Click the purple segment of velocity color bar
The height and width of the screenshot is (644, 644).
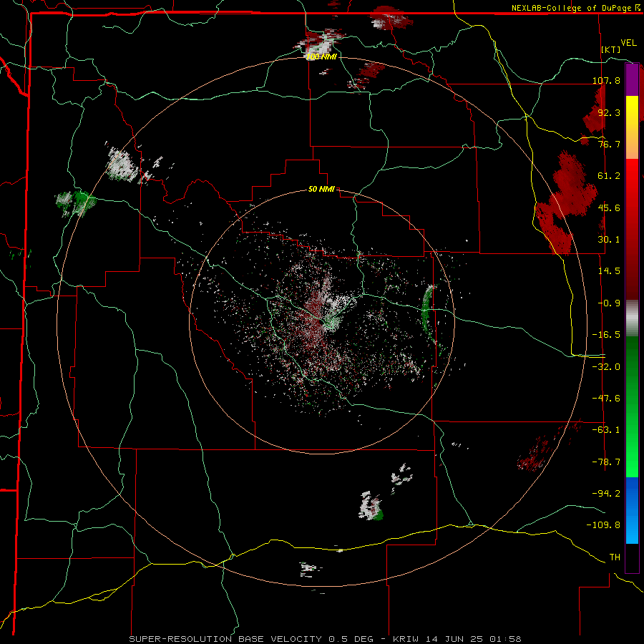[x=632, y=80]
